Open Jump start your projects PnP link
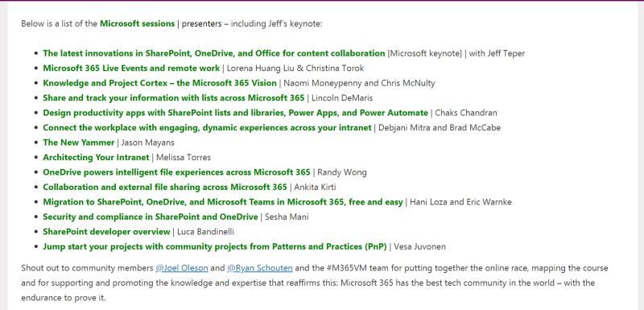Image resolution: width=644 pixels, height=310 pixels. point(215,246)
